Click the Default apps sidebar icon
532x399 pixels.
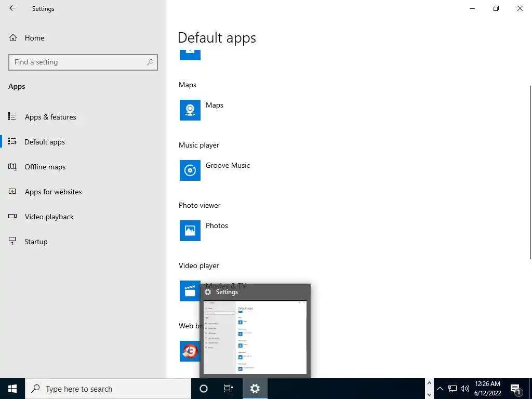point(12,141)
